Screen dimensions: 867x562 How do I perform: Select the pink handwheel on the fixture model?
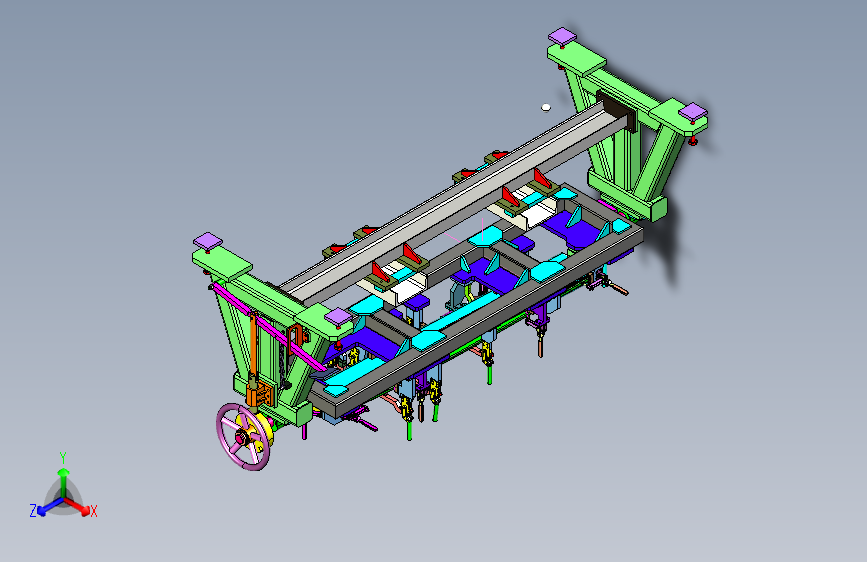tap(243, 437)
